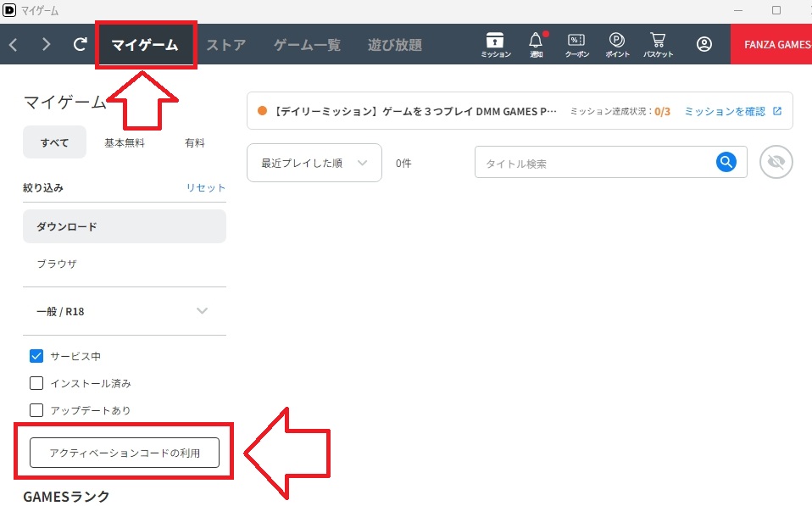Screen dimensions: 812x506
Task: Click the リセット link
Action: 206,187
